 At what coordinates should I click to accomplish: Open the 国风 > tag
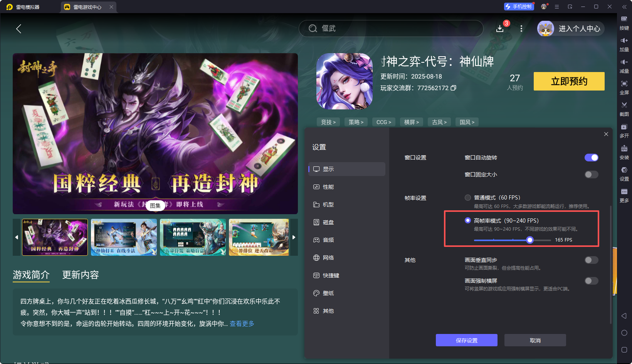pyautogui.click(x=467, y=122)
